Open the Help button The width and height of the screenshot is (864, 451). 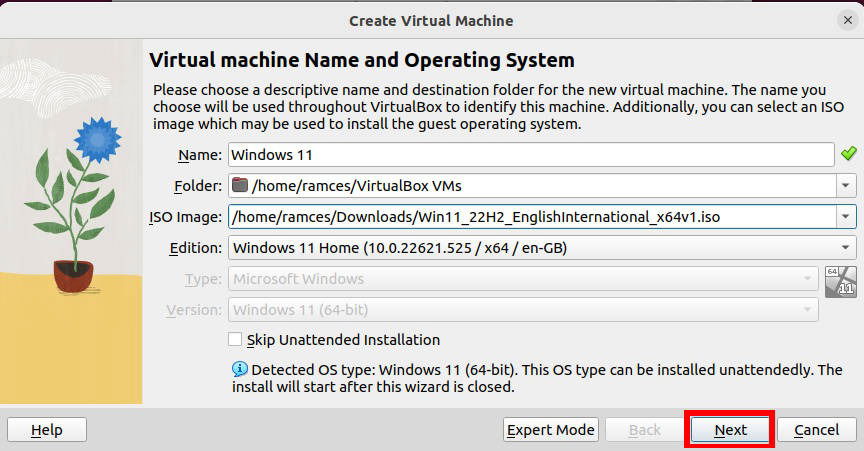47,430
